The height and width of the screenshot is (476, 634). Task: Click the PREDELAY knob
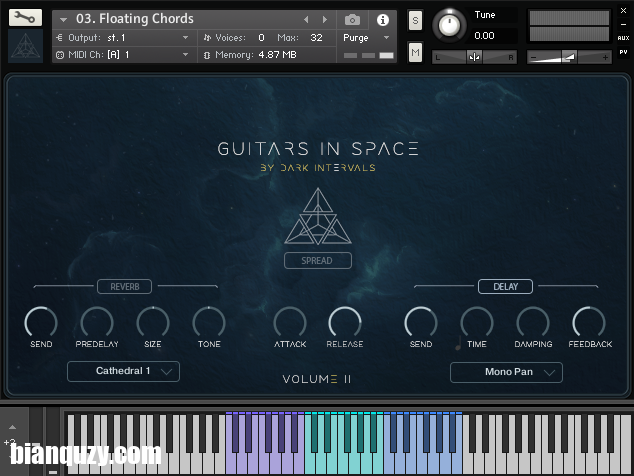click(x=97, y=322)
